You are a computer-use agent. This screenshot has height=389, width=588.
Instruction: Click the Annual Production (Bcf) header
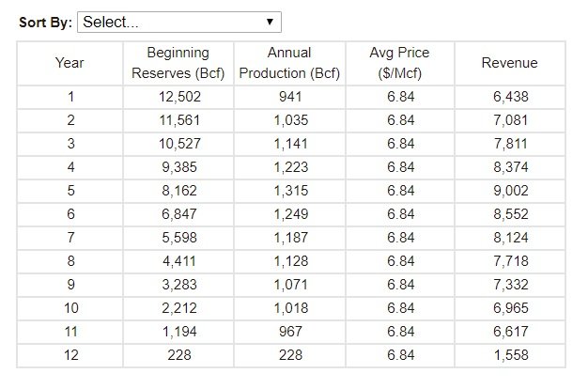coord(288,63)
